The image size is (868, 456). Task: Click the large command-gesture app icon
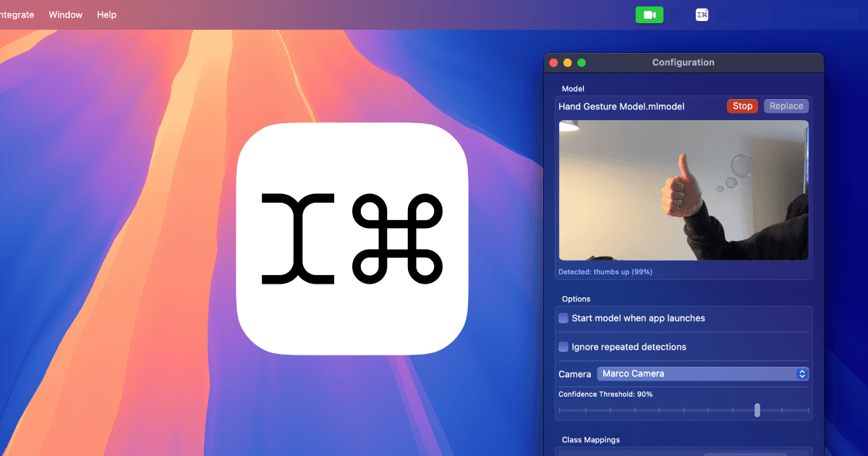(x=352, y=239)
